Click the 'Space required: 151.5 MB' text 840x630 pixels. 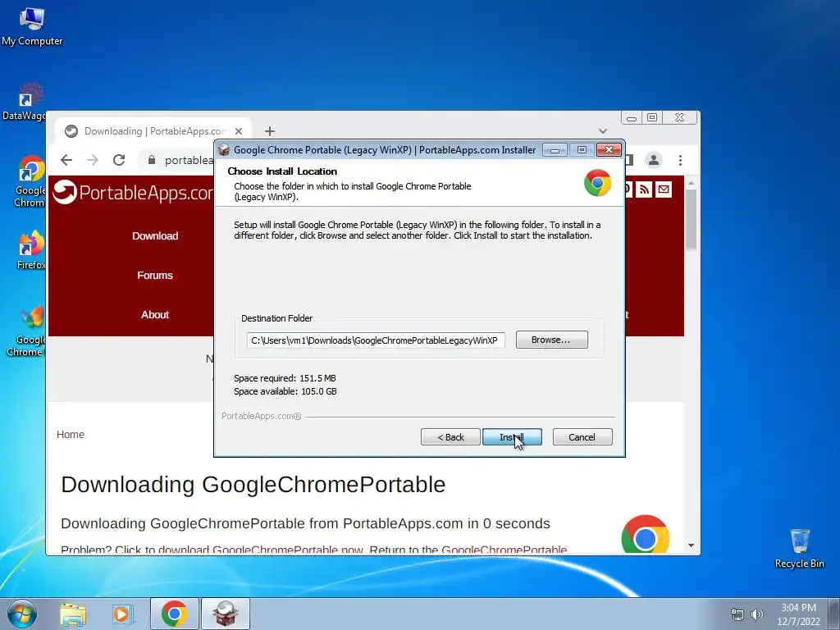(285, 378)
